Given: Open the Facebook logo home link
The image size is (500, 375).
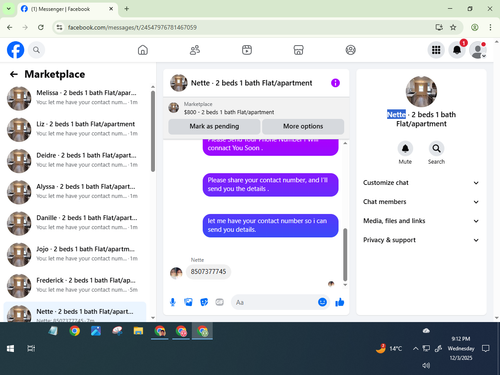Looking at the screenshot, I should pyautogui.click(x=15, y=50).
